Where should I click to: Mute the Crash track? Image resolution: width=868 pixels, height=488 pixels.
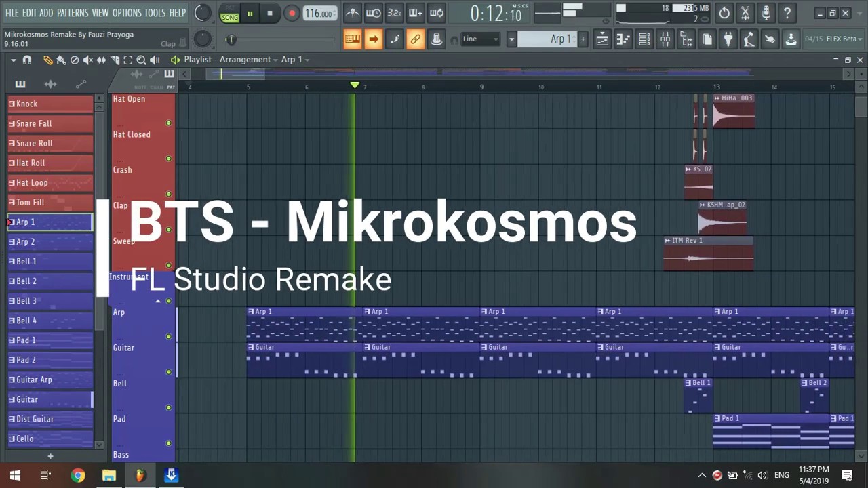pyautogui.click(x=168, y=194)
